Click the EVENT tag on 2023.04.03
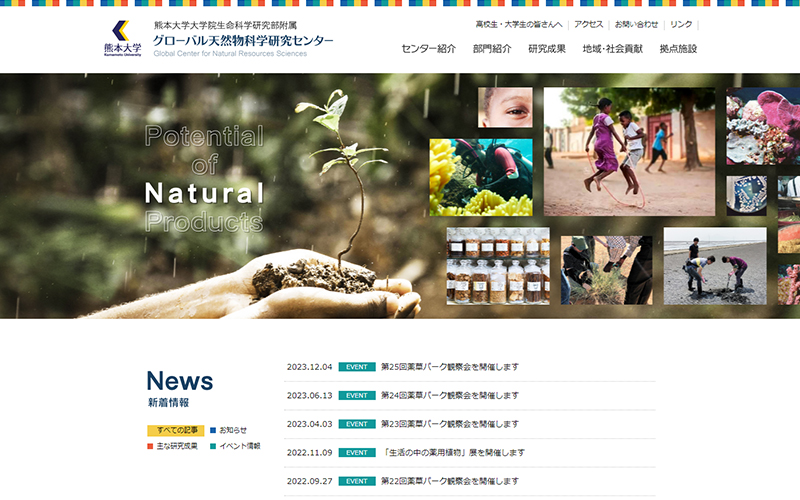The height and width of the screenshot is (500, 800). click(357, 424)
